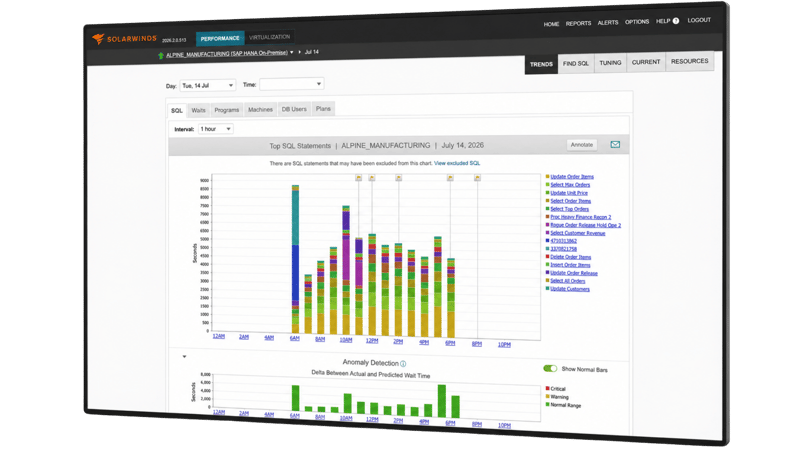Image resolution: width=800 pixels, height=450 pixels.
Task: Email the chart using the envelope icon
Action: click(x=615, y=144)
